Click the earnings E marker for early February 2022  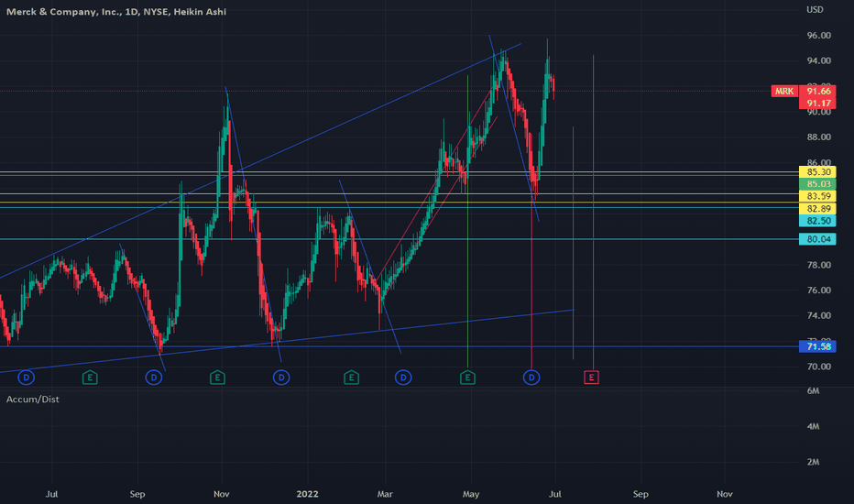351,377
